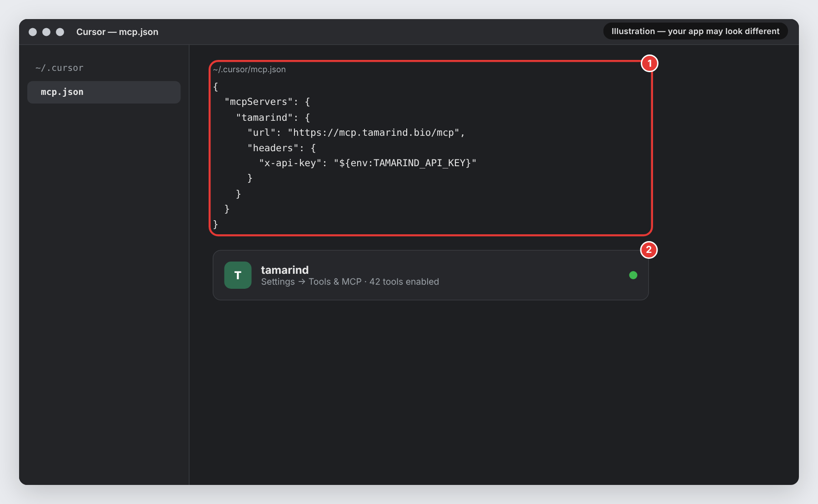Viewport: 818px width, 504px height.
Task: Open the ~/.cursor folder label
Action: (x=60, y=68)
